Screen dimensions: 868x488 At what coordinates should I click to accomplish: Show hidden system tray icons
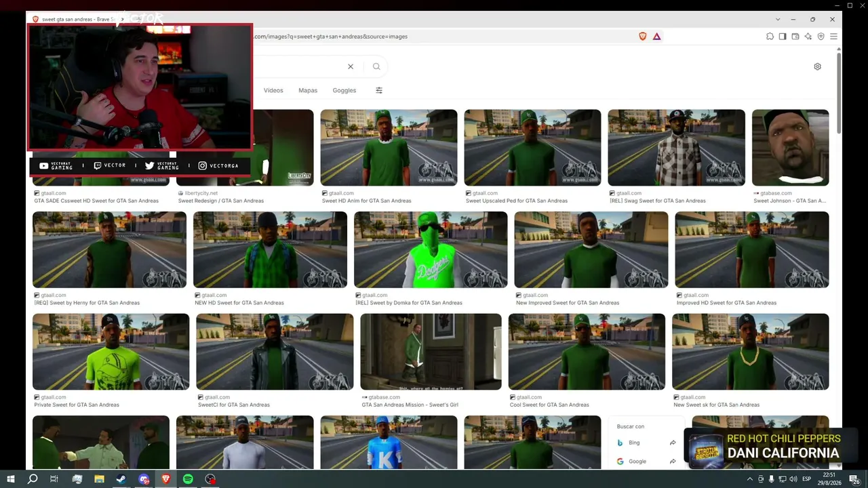pos(750,479)
